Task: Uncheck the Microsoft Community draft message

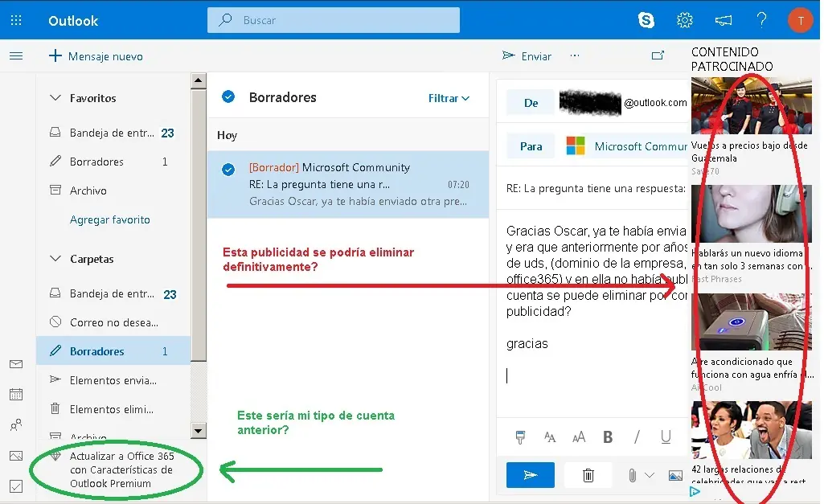Action: (x=228, y=170)
